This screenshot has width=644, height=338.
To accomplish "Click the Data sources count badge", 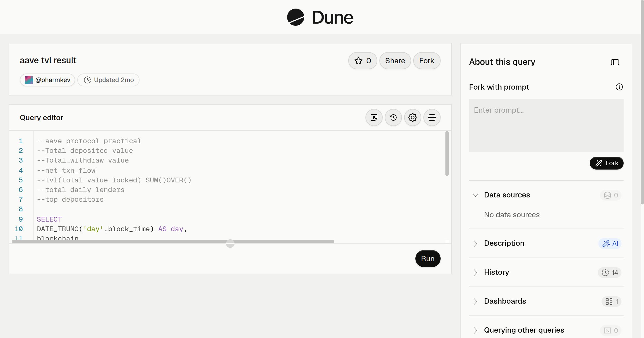I will pos(611,195).
